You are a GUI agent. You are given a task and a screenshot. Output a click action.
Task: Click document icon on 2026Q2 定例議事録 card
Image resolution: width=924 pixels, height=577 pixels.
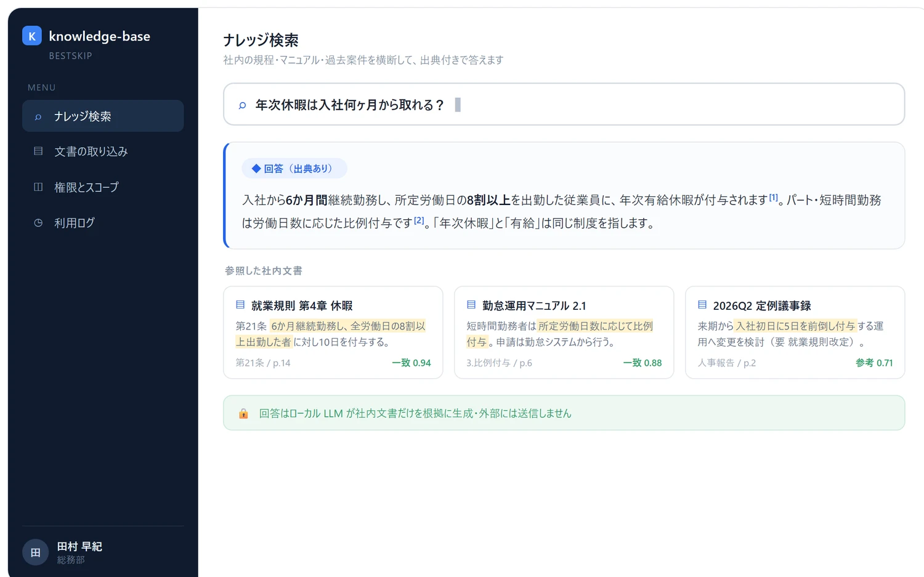coord(702,305)
